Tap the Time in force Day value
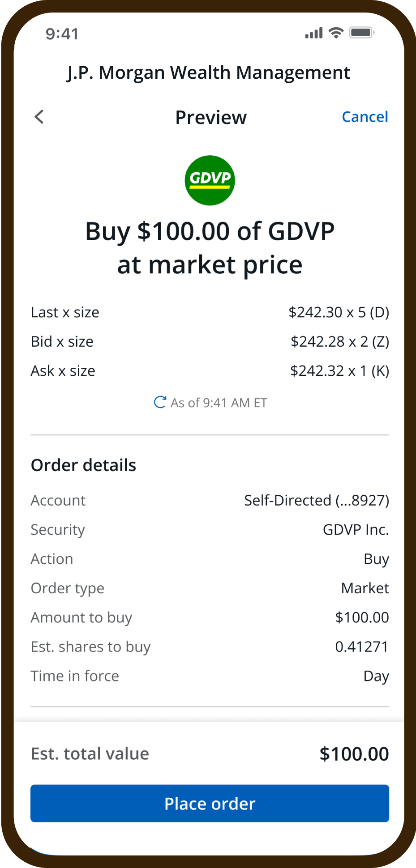Screen dimensions: 416x868 (x=376, y=676)
